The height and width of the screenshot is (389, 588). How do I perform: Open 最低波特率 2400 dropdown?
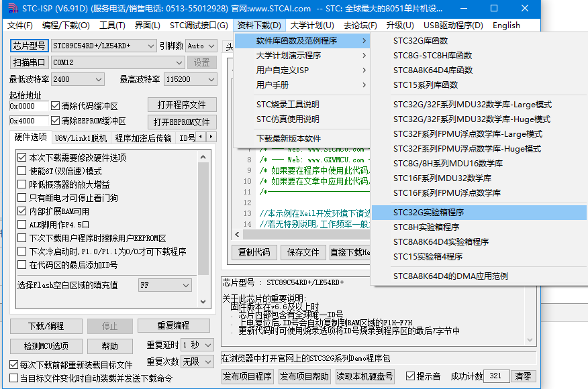[78, 79]
